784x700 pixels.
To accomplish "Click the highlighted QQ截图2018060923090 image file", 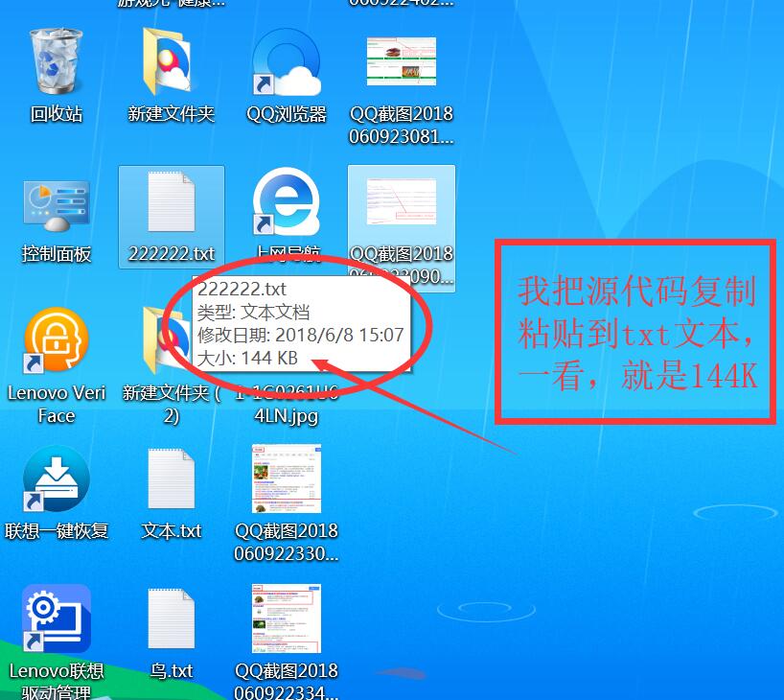I will (x=402, y=204).
